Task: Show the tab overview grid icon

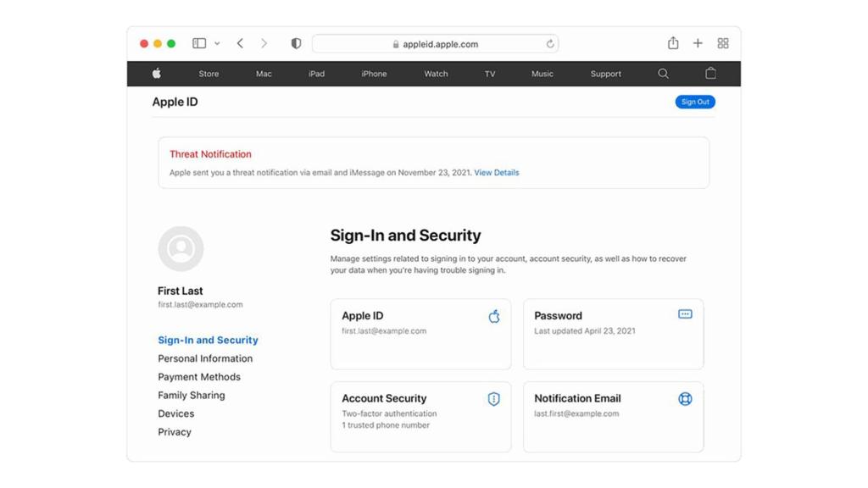Action: [x=723, y=43]
